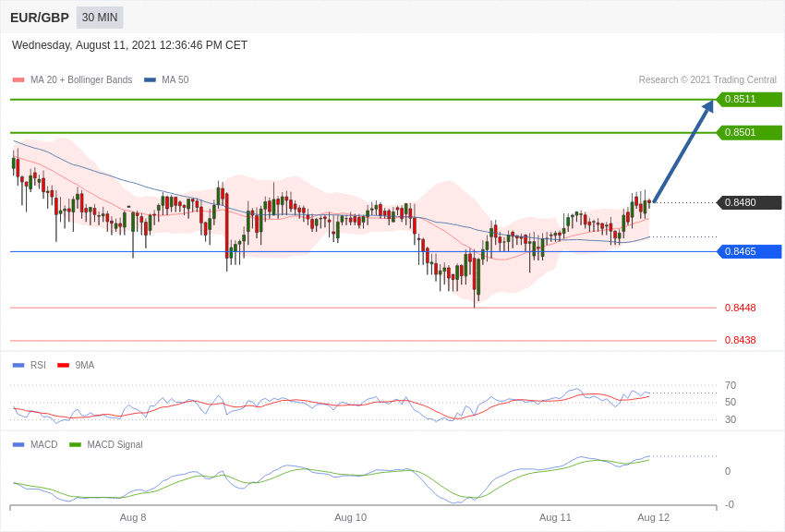
Task: Click the RSI 70 axis value
Action: tap(731, 385)
